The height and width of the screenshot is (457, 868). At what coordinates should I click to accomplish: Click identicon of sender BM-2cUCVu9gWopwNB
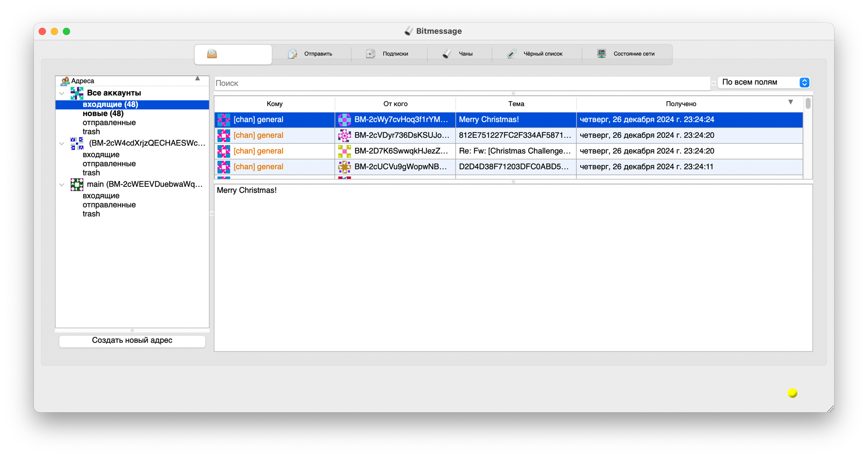[344, 167]
